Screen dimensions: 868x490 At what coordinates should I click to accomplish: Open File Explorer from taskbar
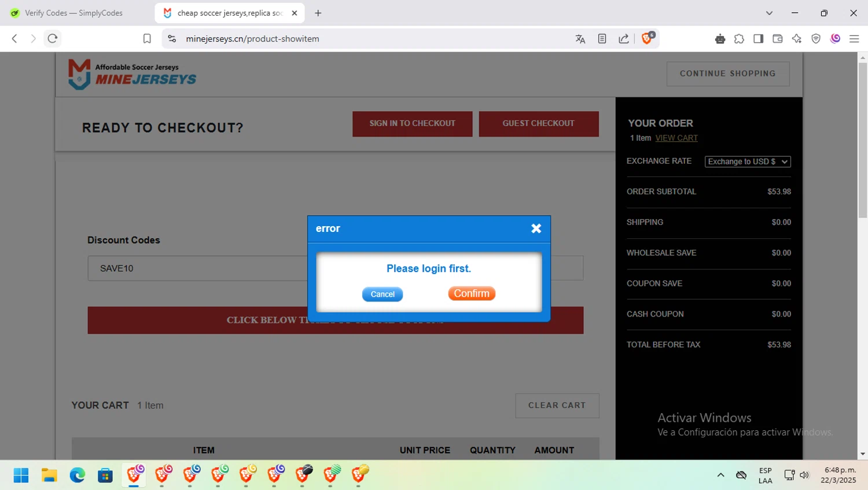49,475
